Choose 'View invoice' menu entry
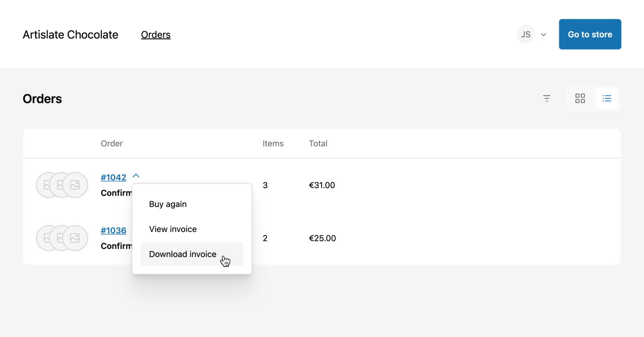The width and height of the screenshot is (644, 337). pos(173,229)
